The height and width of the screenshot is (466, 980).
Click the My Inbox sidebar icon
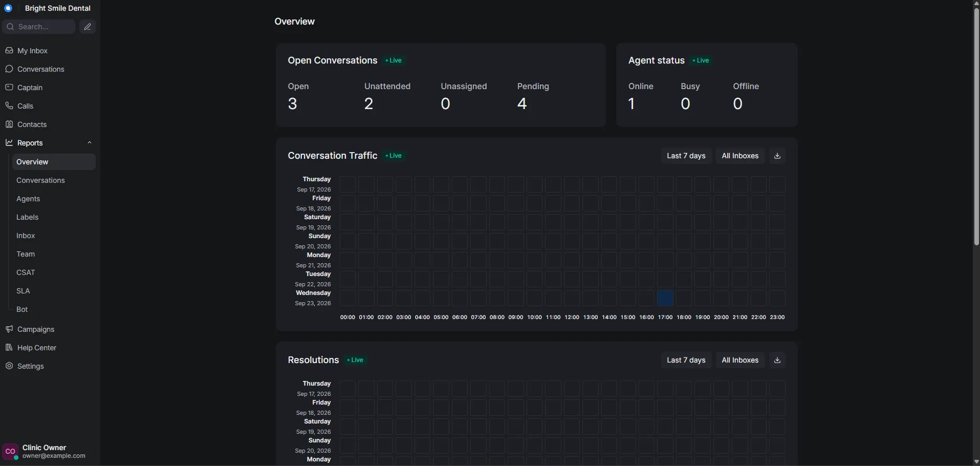(9, 51)
